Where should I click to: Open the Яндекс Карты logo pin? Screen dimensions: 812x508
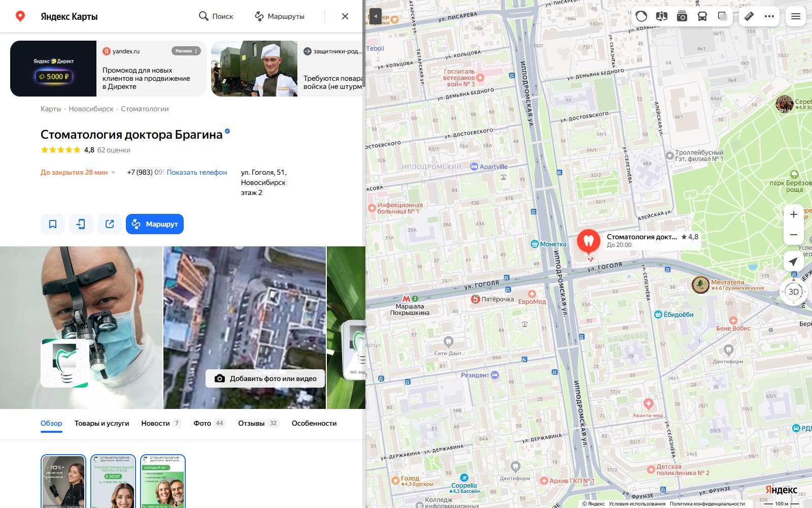click(20, 16)
